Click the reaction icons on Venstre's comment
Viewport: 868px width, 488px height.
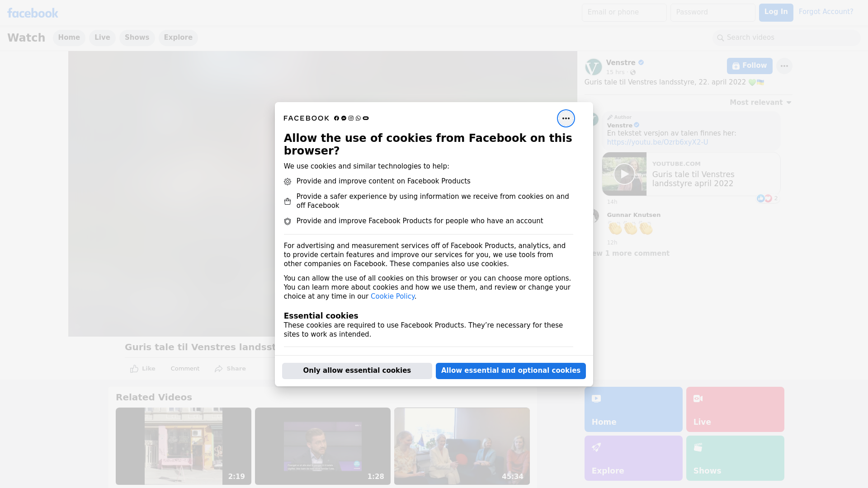[x=764, y=198]
